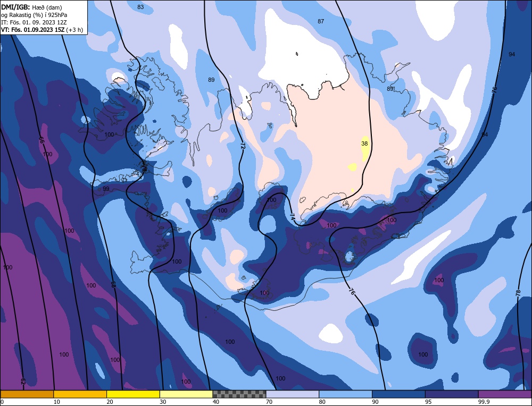
Task: Click the 'DMI/IGB: Hæð (dam)' header line
Action: (x=31, y=6)
